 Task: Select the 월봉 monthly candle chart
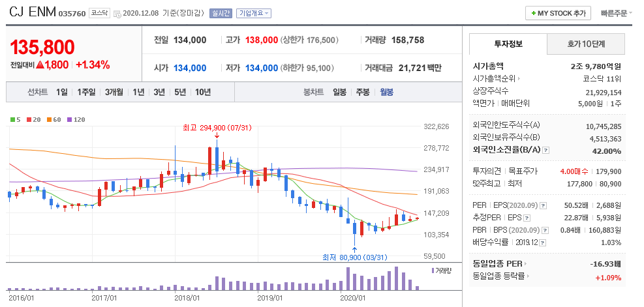[386, 92]
